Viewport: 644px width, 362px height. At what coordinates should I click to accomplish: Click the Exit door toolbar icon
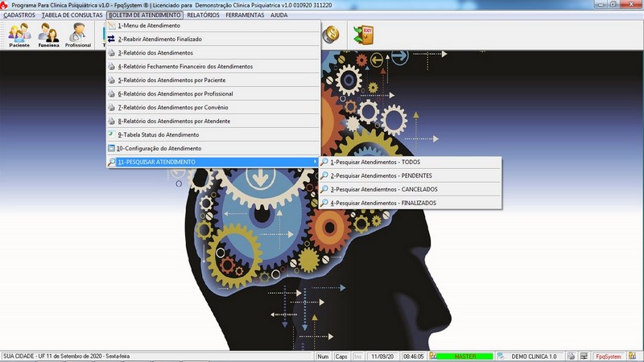(x=364, y=35)
